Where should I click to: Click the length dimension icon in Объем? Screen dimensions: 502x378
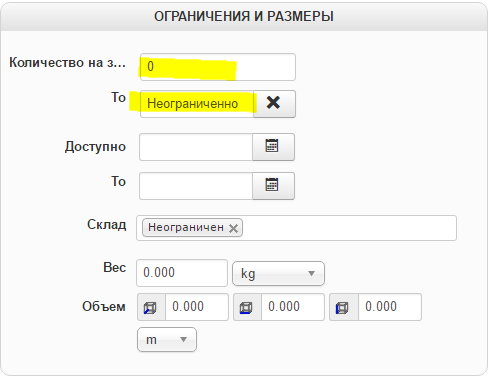coord(151,307)
